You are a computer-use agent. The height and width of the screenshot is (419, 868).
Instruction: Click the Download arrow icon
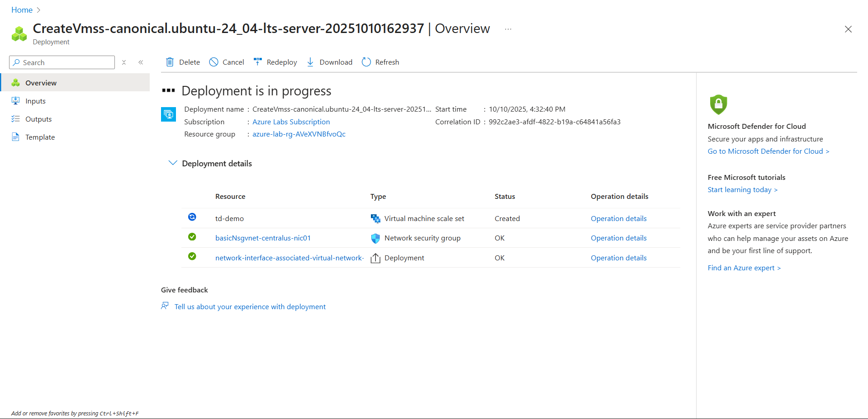point(310,62)
